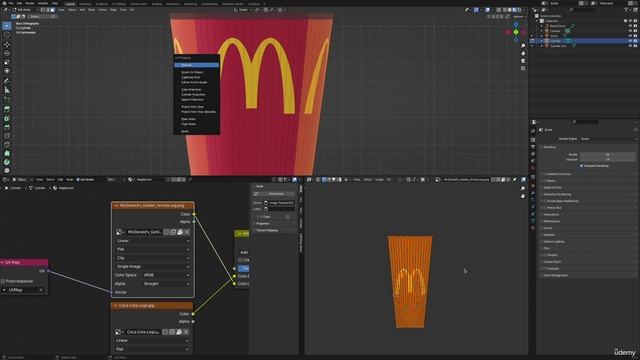This screenshot has height=360, width=640.
Task: Select the Spin tool
Action: (x=7, y=162)
